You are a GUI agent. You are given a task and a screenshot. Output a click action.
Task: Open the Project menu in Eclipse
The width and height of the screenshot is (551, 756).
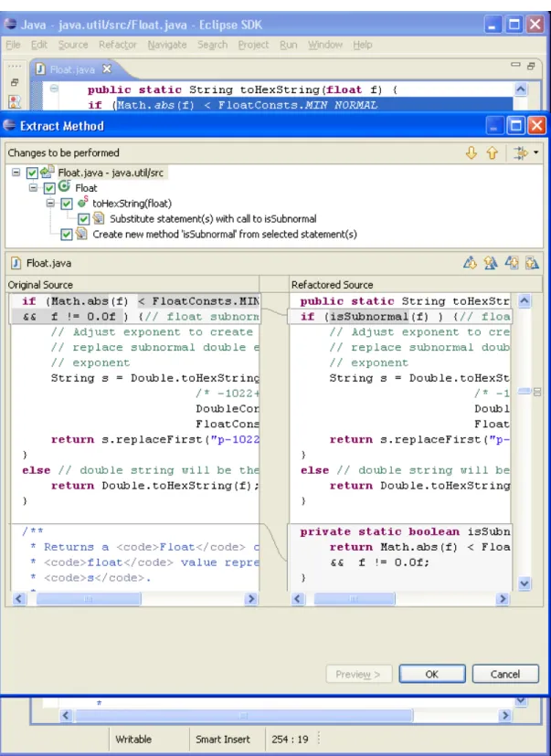[x=253, y=45]
